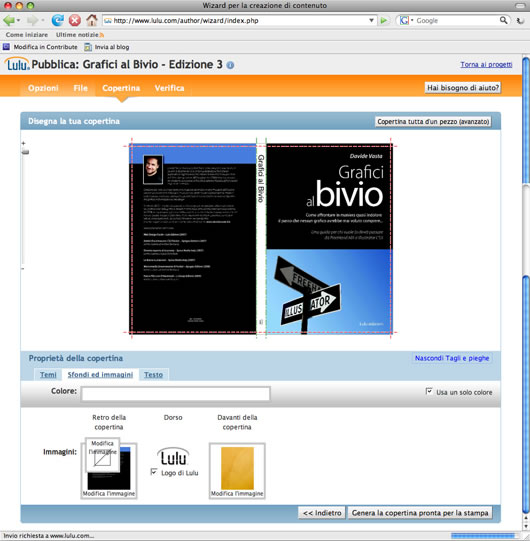Open the search engine selector dropdown
This screenshot has height=541, width=530.
click(412, 21)
